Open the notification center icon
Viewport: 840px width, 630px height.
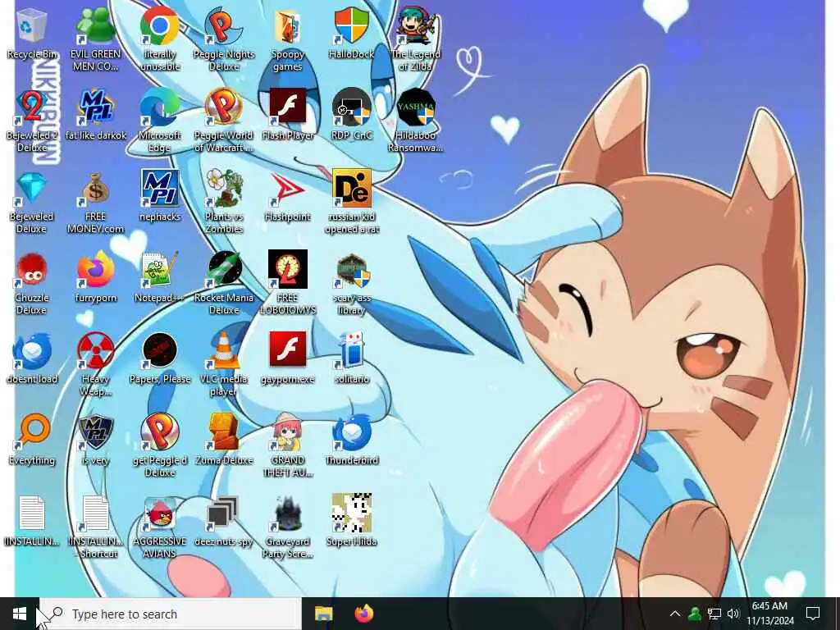813,614
